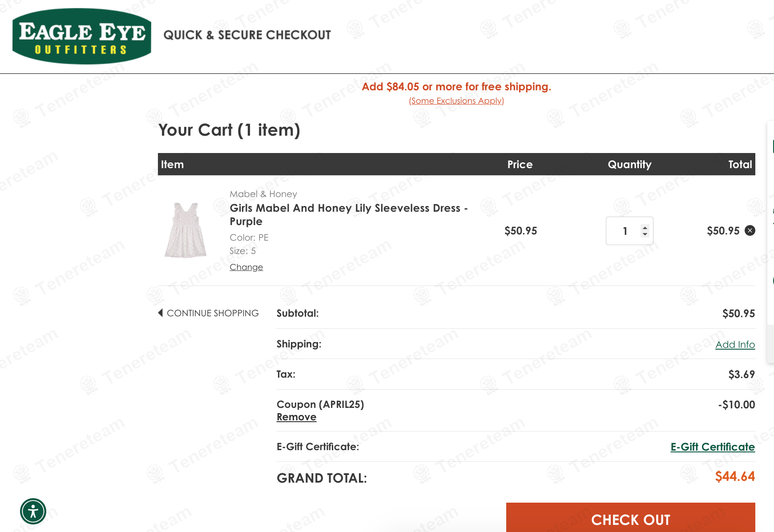
Task: Click the CONTINUE SHOPPING text link
Action: [x=213, y=313]
